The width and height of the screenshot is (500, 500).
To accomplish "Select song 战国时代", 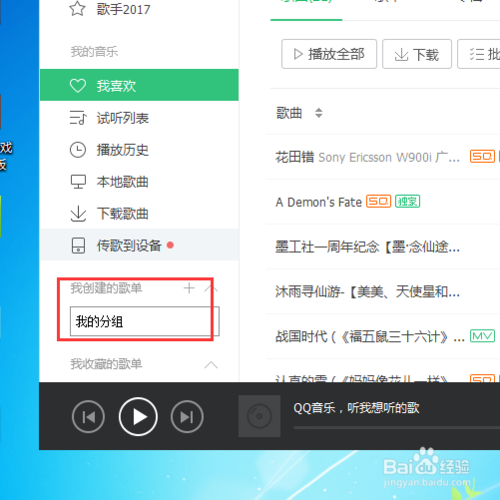I will tap(370, 337).
